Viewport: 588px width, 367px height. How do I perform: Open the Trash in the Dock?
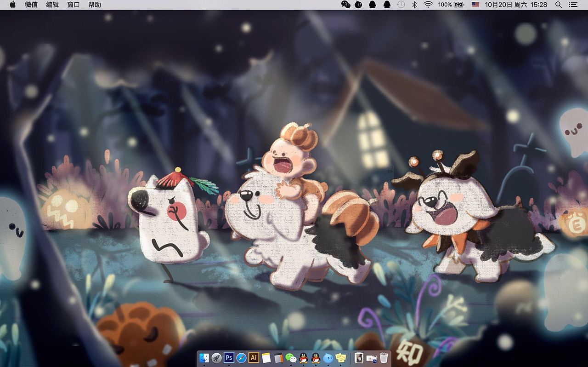384,358
